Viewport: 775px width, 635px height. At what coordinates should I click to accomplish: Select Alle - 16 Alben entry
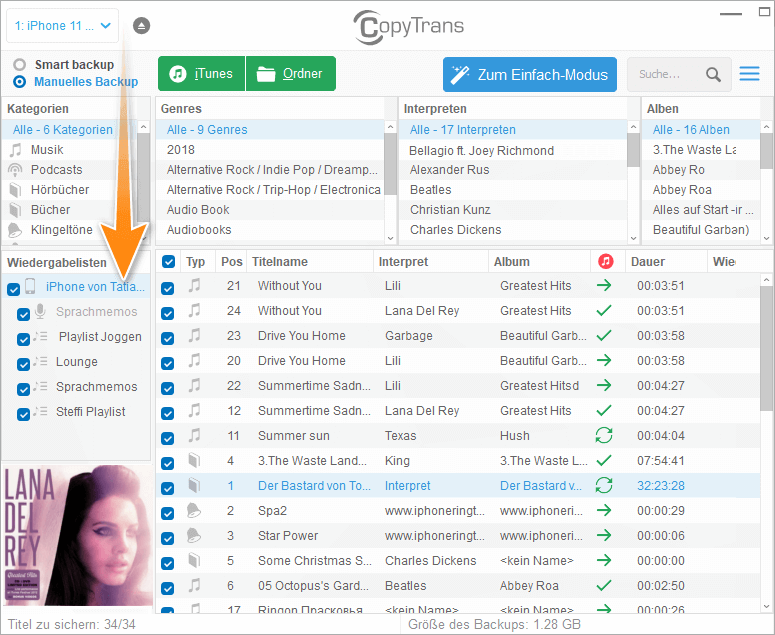(701, 129)
